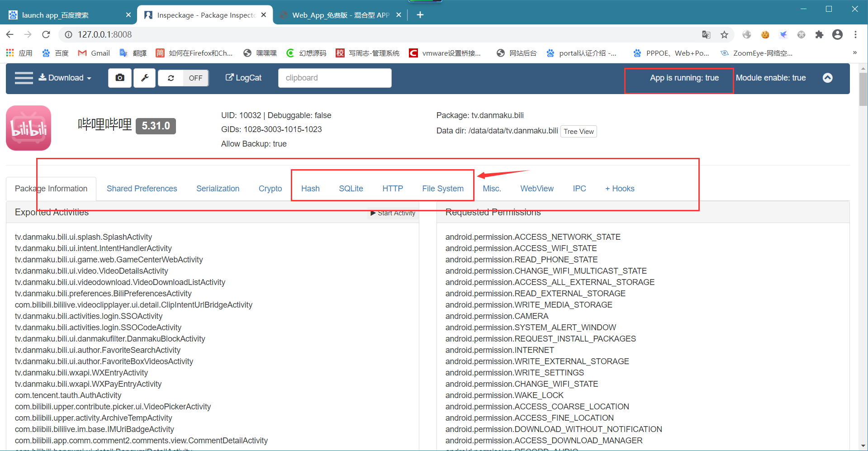Open the 应用 apps bookmark
This screenshot has width=868, height=451.
coord(19,53)
